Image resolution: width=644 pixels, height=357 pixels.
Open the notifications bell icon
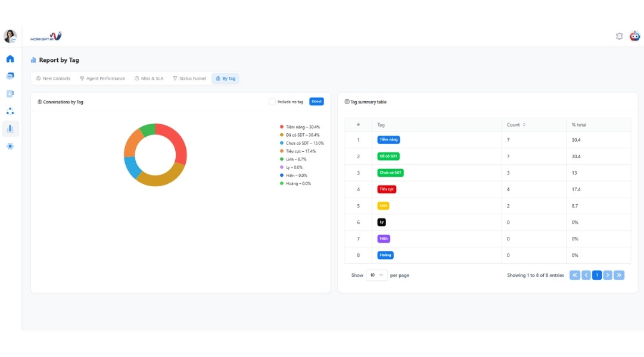click(619, 36)
